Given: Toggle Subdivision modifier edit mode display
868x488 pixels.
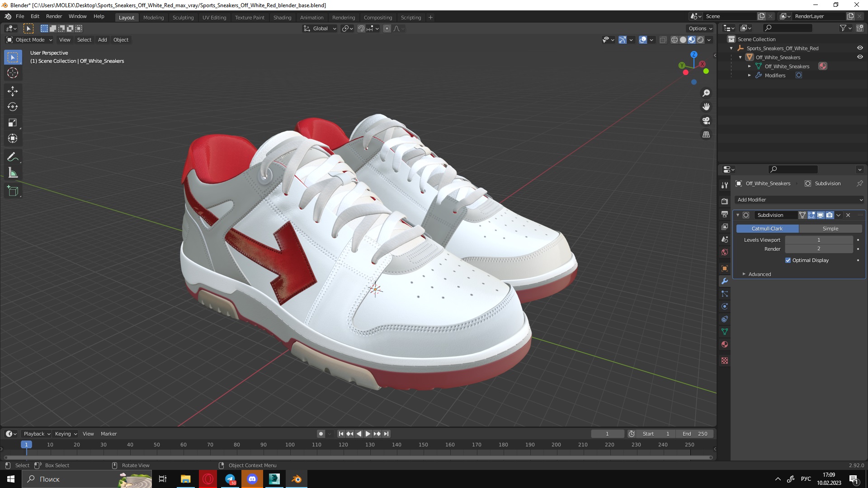Looking at the screenshot, I should (x=811, y=215).
